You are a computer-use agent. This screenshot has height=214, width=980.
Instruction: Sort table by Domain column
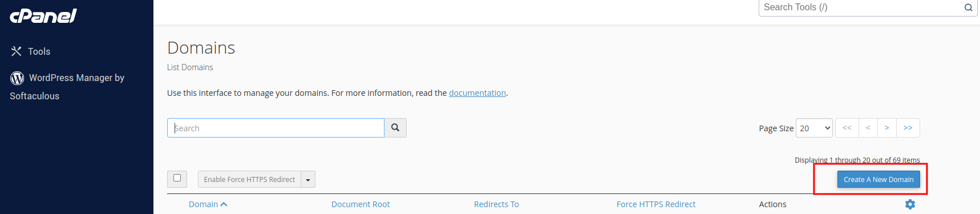pyautogui.click(x=208, y=204)
